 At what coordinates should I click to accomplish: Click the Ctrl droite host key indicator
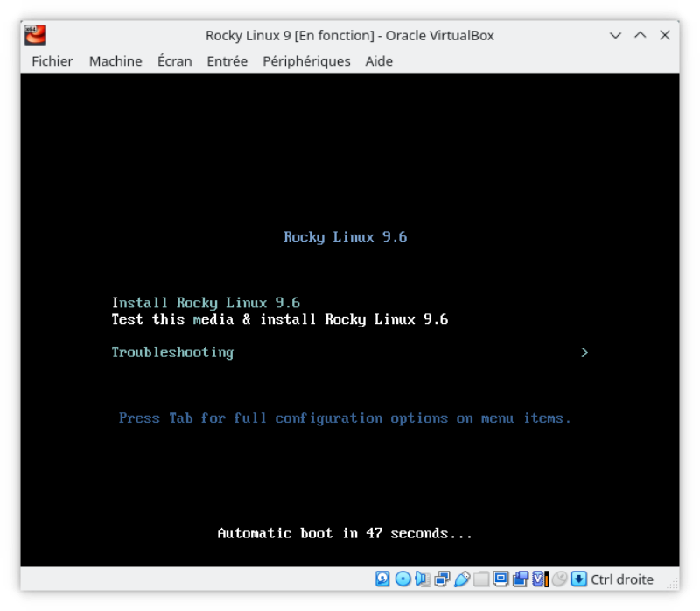pyautogui.click(x=622, y=579)
